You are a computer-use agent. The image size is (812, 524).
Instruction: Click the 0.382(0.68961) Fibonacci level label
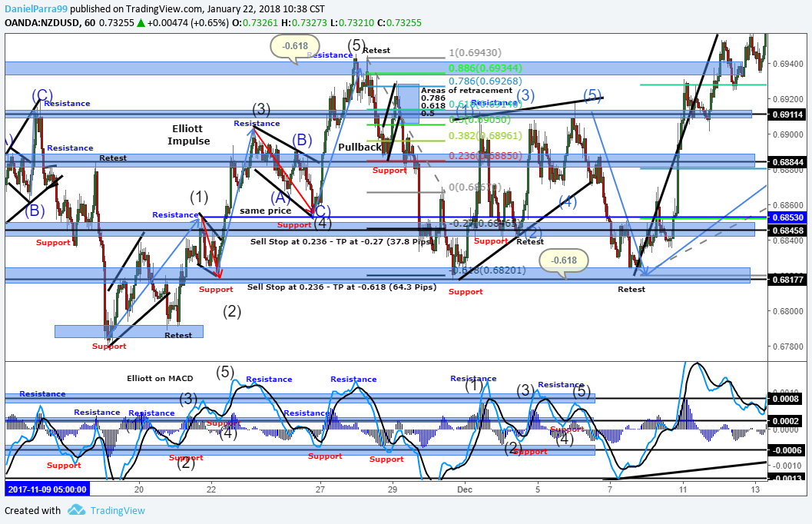point(486,136)
